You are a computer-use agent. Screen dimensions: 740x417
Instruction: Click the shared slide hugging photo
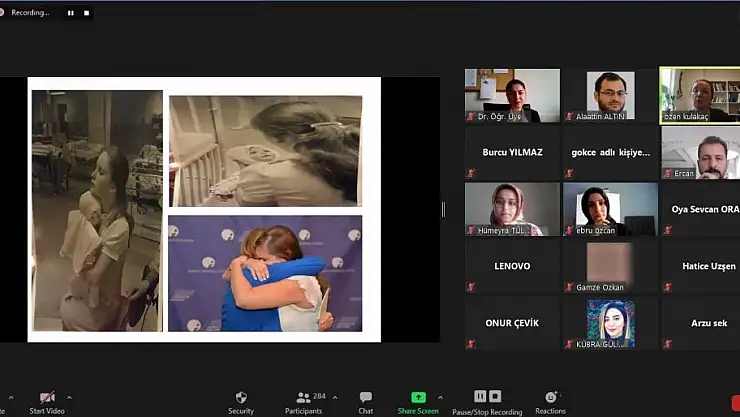click(265, 272)
